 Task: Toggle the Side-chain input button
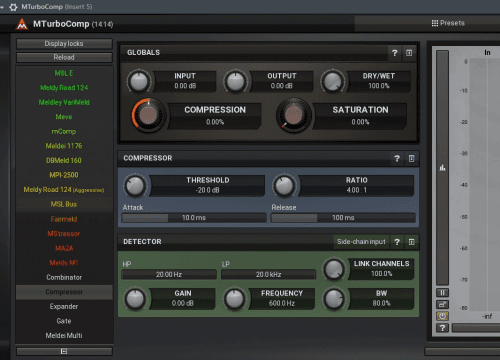point(361,242)
